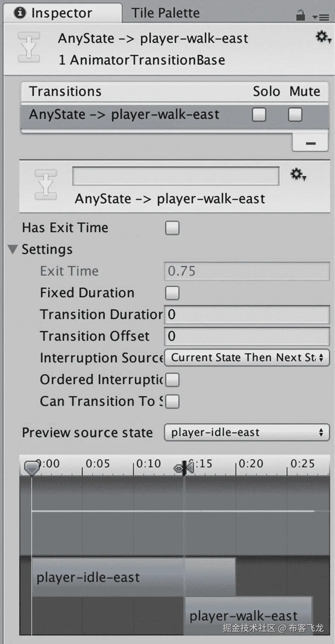This screenshot has height=644, width=335.
Task: Open the panel context menu icon
Action: click(x=320, y=17)
